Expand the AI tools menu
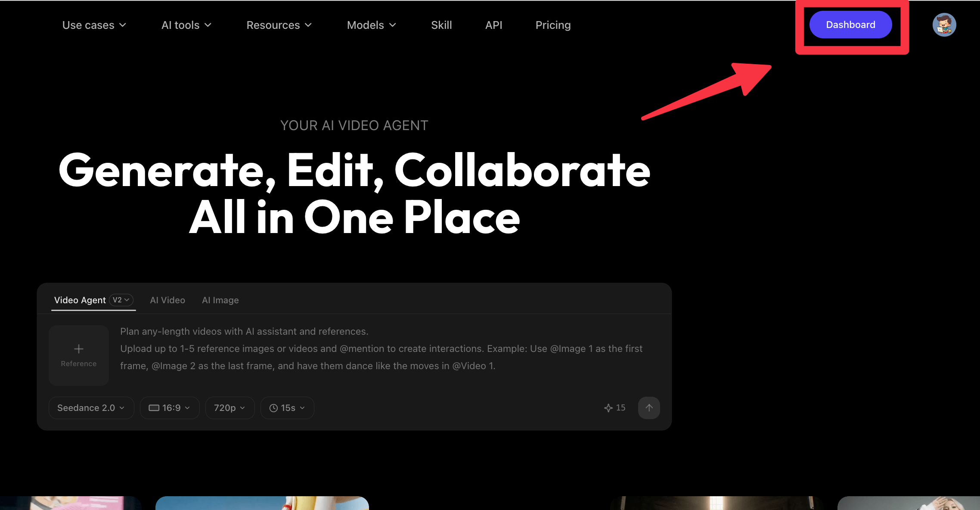980x510 pixels. (x=186, y=25)
